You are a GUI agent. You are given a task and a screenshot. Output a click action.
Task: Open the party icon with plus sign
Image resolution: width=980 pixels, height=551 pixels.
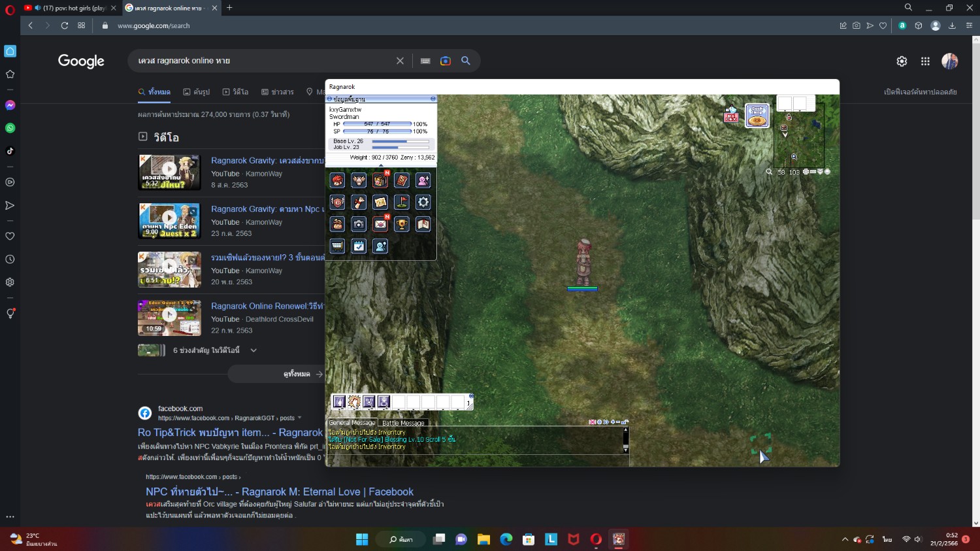(x=423, y=180)
